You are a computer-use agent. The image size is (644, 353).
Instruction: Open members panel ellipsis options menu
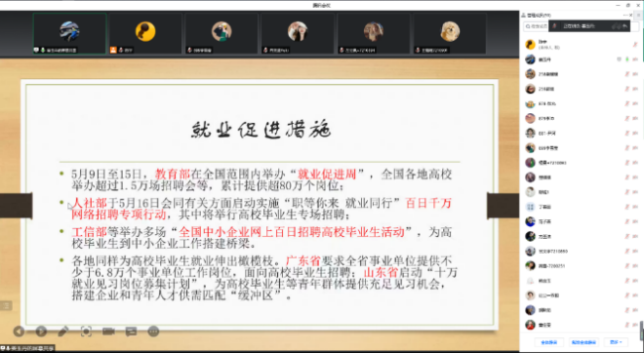pyautogui.click(x=625, y=16)
